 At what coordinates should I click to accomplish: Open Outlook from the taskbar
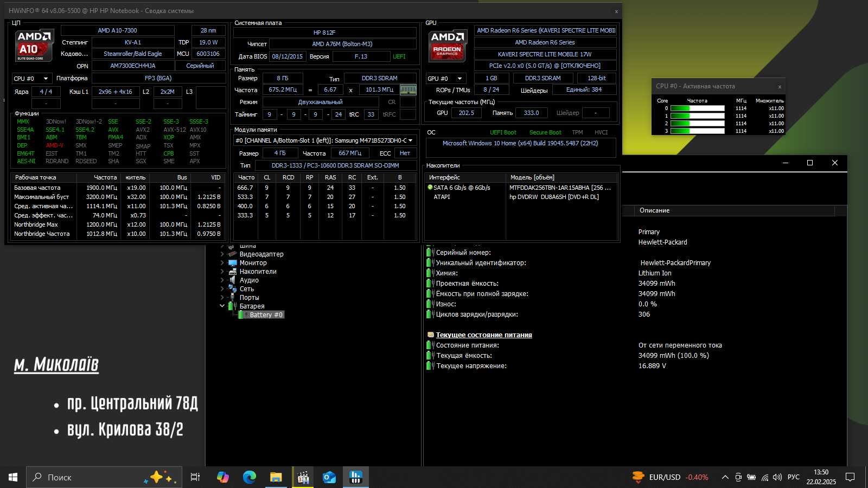tap(329, 477)
